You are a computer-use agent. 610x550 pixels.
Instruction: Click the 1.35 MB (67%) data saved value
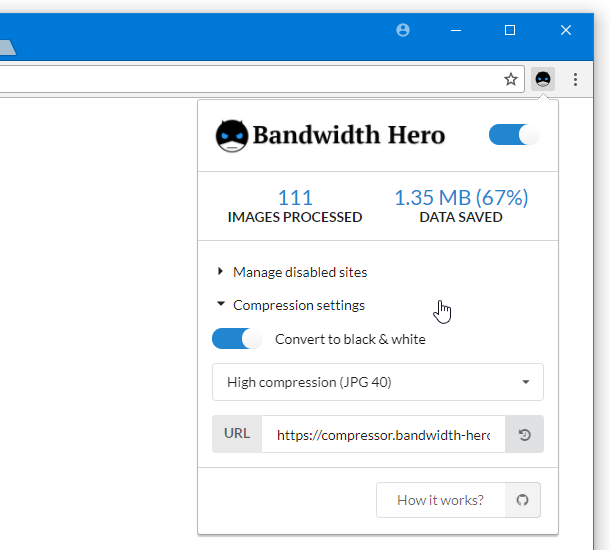(x=461, y=198)
